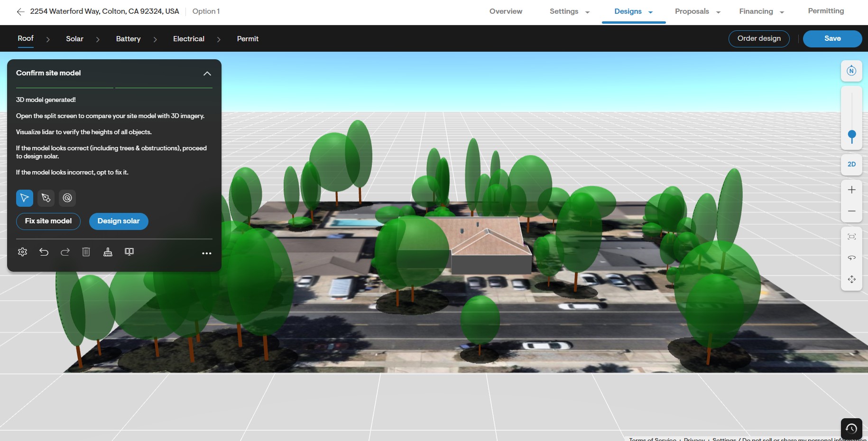
Task: Open the Settings dropdown
Action: point(570,11)
